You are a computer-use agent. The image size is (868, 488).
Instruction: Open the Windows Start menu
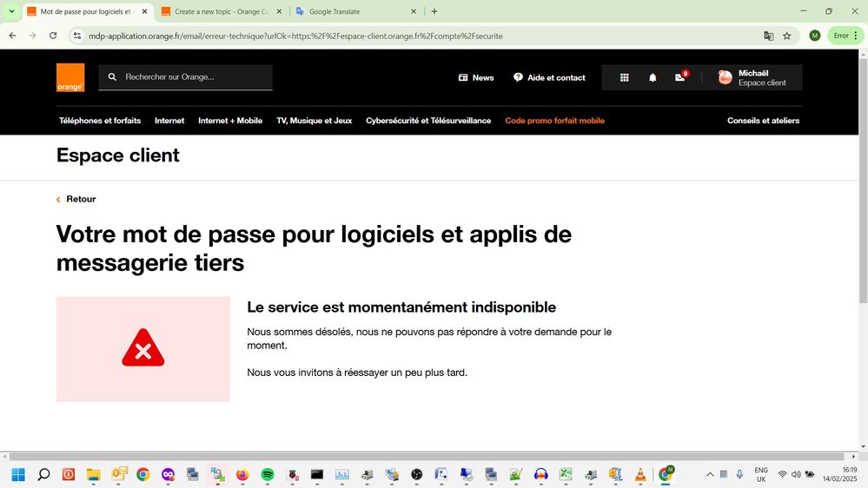pos(18,475)
